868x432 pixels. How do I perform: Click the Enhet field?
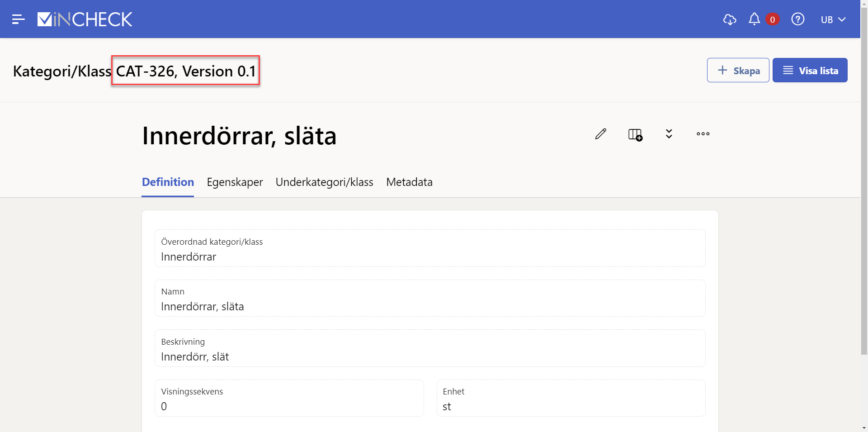(x=571, y=399)
